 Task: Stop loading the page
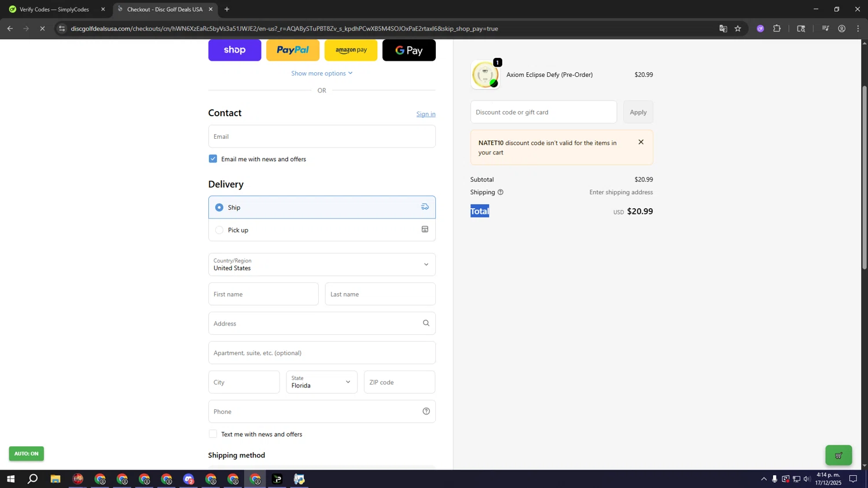[42, 28]
